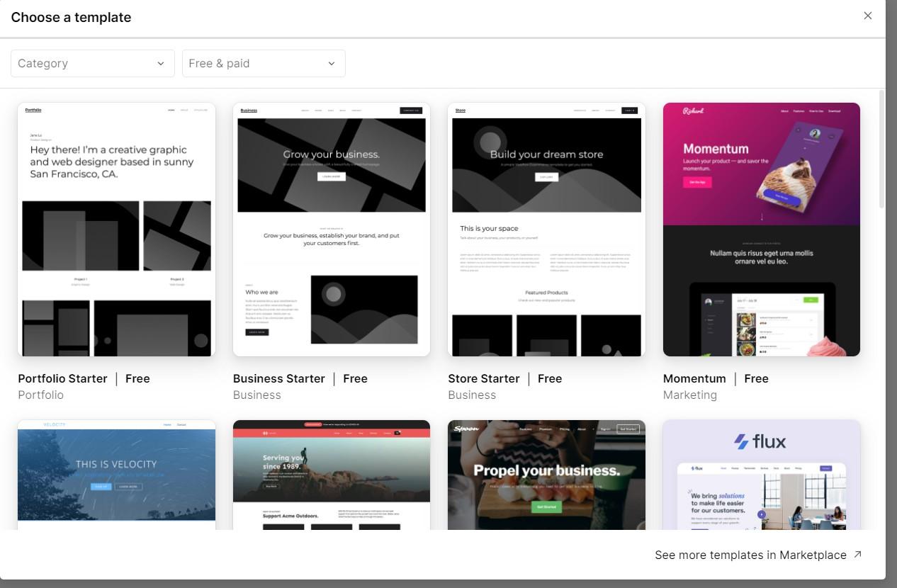Viewport: 897px width, 588px height.
Task: Click the Portfolio Starter title text
Action: click(x=62, y=378)
